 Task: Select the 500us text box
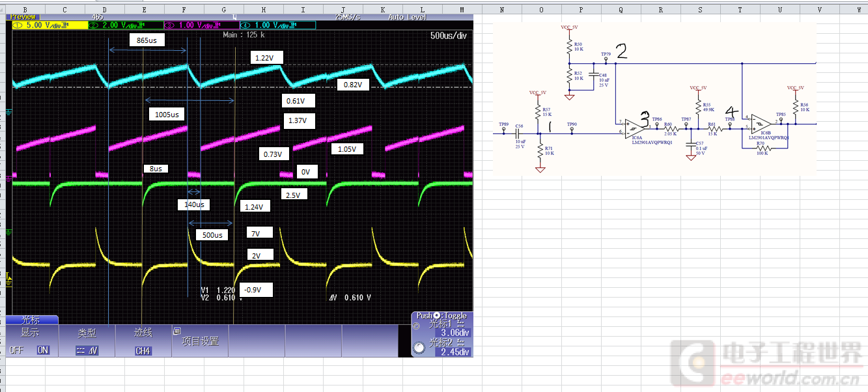(212, 235)
